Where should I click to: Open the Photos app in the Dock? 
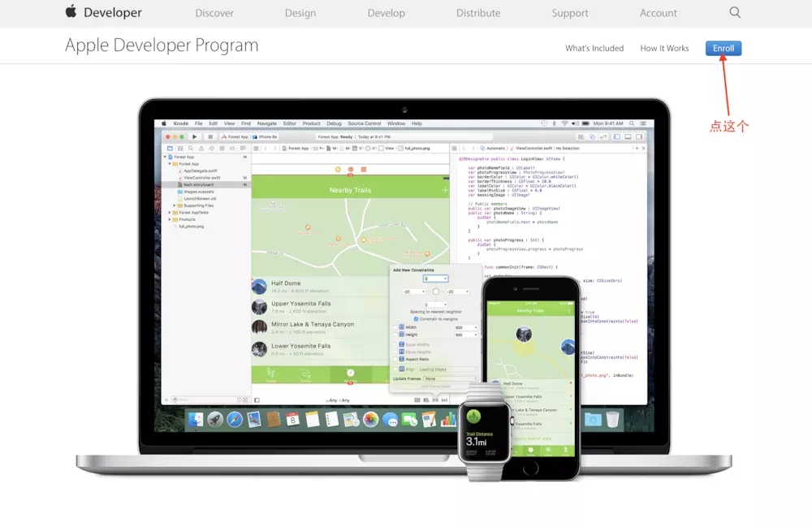(370, 419)
